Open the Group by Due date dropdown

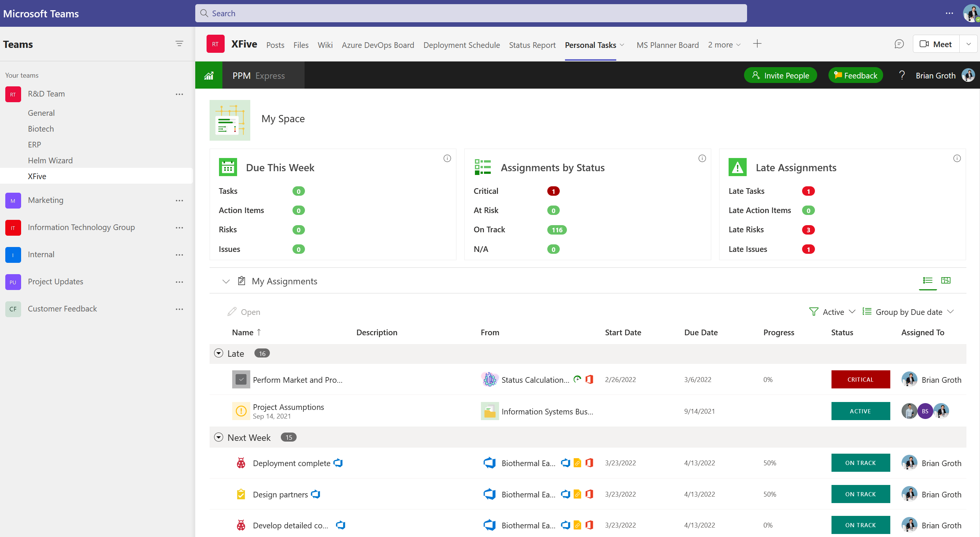pos(908,312)
